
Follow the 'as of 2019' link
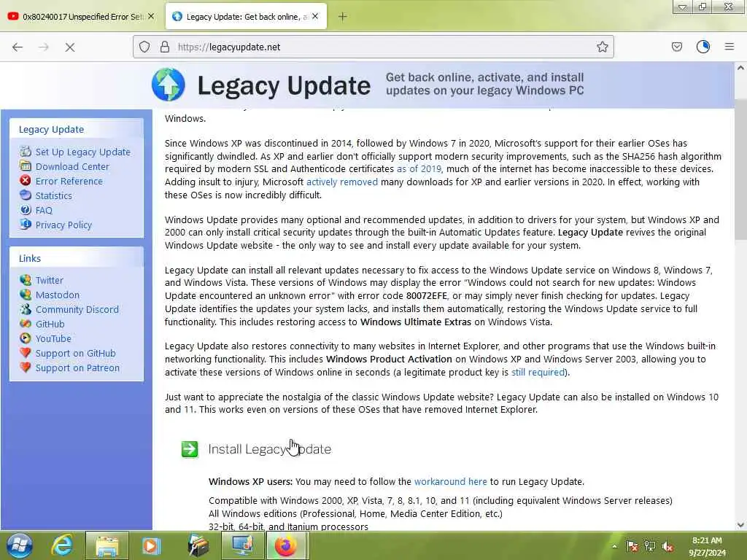tap(419, 169)
